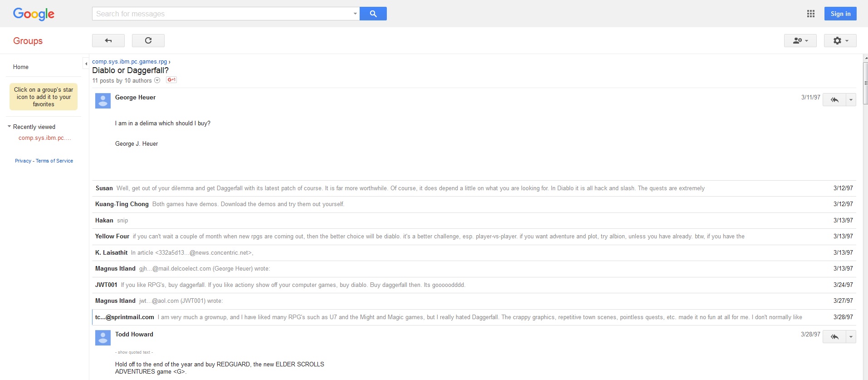
Task: Open the Groups heading link
Action: coord(28,41)
